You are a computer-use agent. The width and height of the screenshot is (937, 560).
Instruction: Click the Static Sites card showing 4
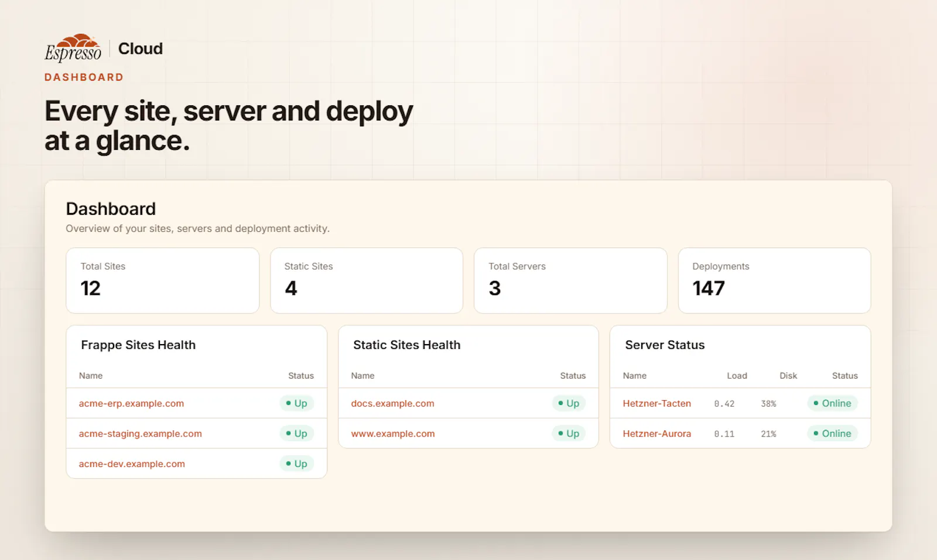point(367,280)
